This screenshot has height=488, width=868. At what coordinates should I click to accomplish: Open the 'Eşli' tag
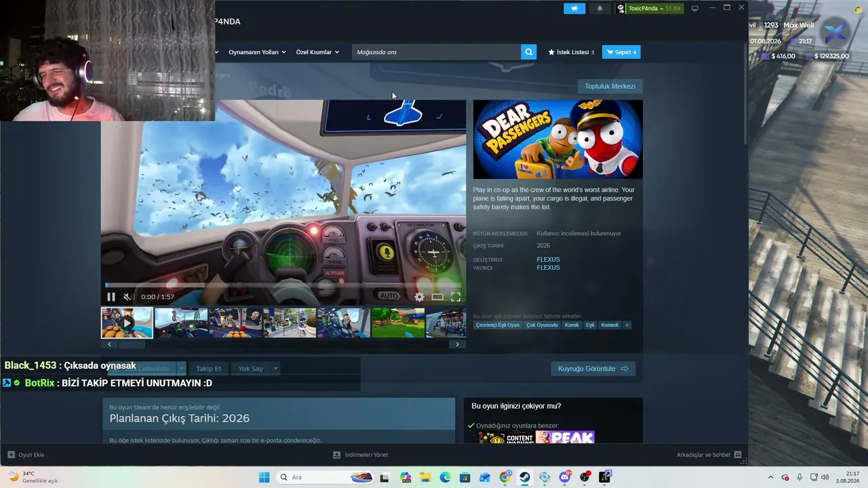(590, 325)
